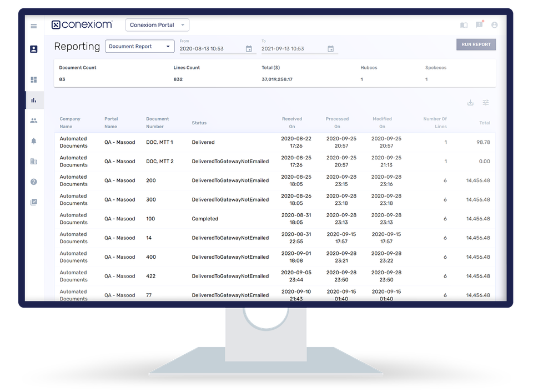Download the report using the download icon
This screenshot has width=533, height=392.
pyautogui.click(x=470, y=103)
